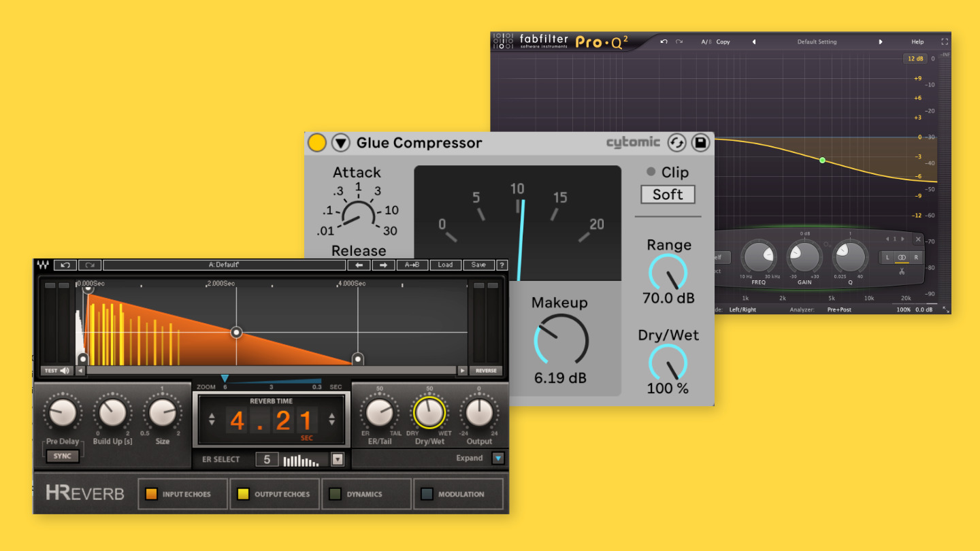Viewport: 980px width, 551px height.
Task: Click the Pro-Q 2 band close X
Action: tap(918, 239)
